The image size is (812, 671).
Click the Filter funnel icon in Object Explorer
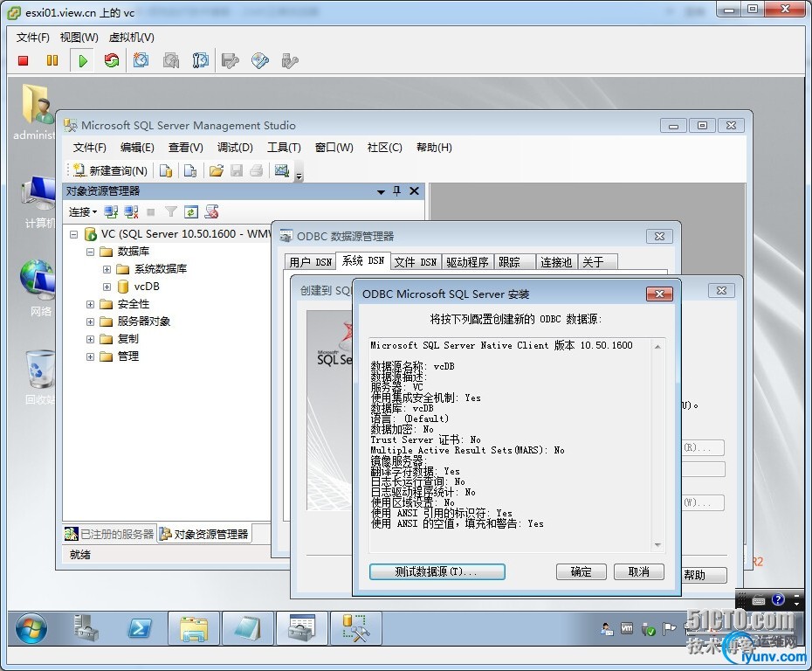(171, 211)
